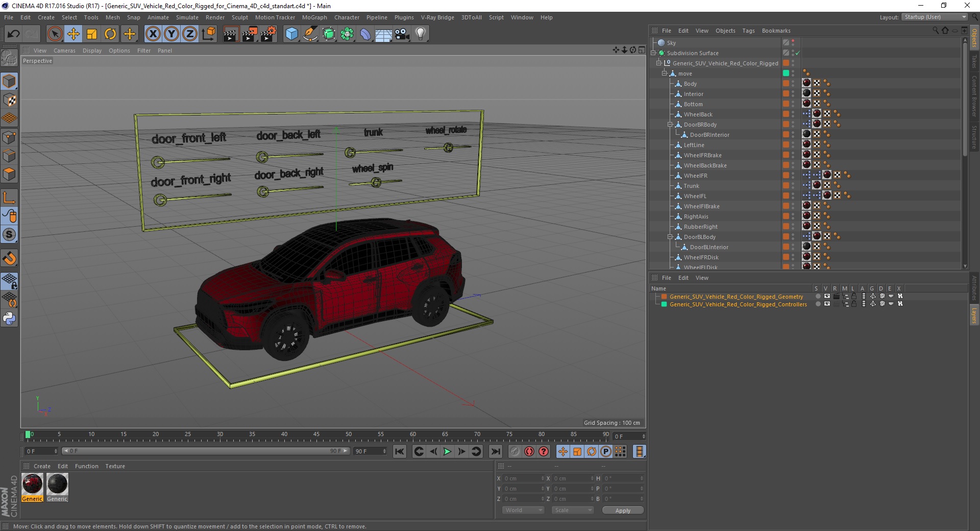
Task: Add a Subdivision Surface generator
Action: tap(329, 34)
